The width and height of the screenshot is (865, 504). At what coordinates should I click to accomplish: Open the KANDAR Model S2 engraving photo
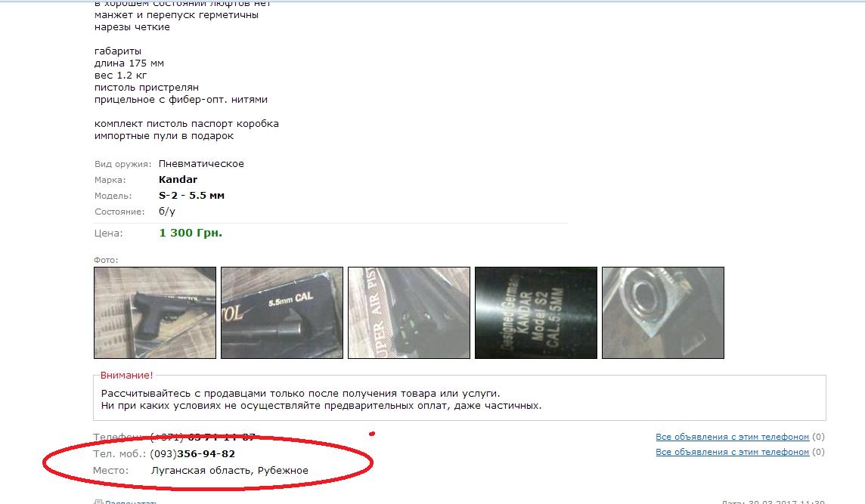[535, 313]
